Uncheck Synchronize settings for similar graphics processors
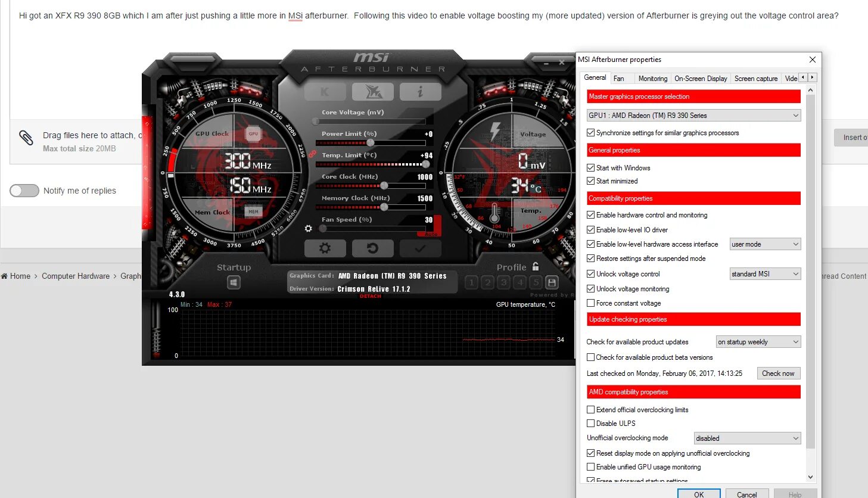The image size is (868, 498). pyautogui.click(x=590, y=133)
